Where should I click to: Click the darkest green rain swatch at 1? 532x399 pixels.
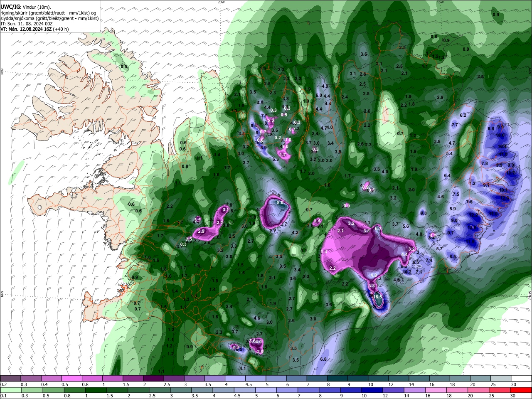coord(96,390)
